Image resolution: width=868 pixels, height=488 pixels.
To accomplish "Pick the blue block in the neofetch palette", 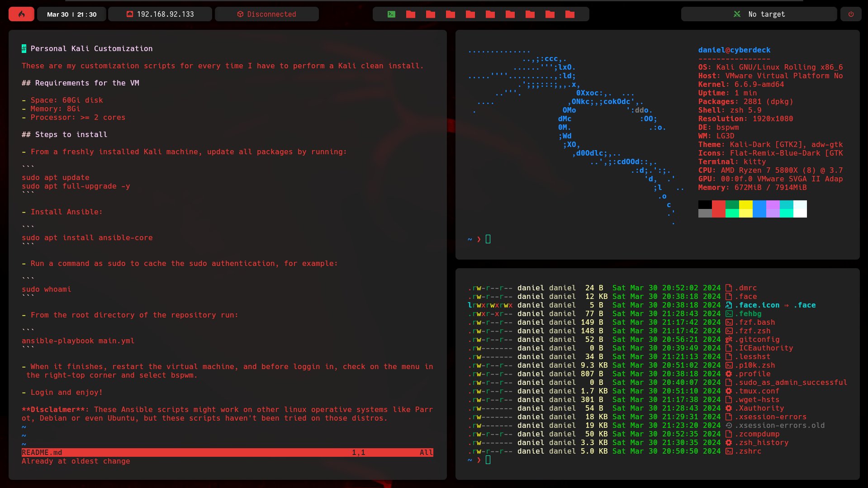I will point(759,209).
